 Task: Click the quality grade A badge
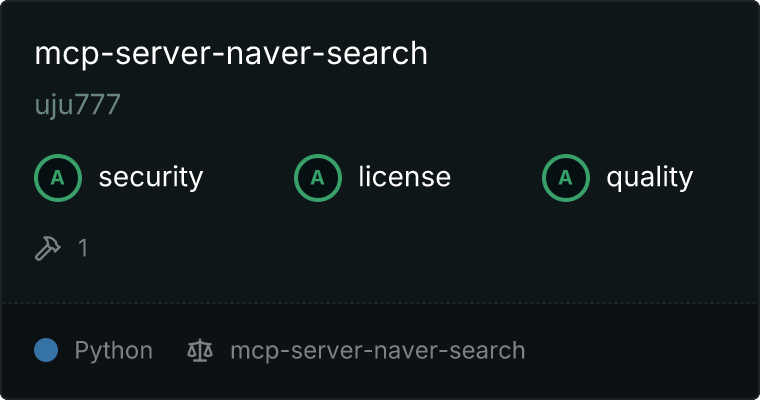point(566,178)
